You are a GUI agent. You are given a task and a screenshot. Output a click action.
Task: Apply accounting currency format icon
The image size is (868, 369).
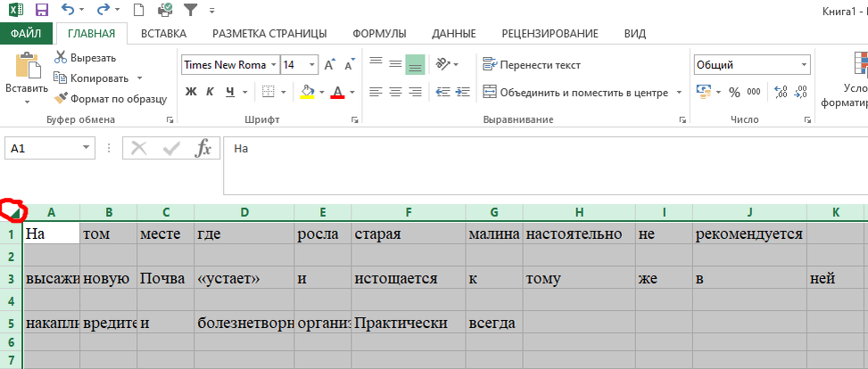click(703, 92)
